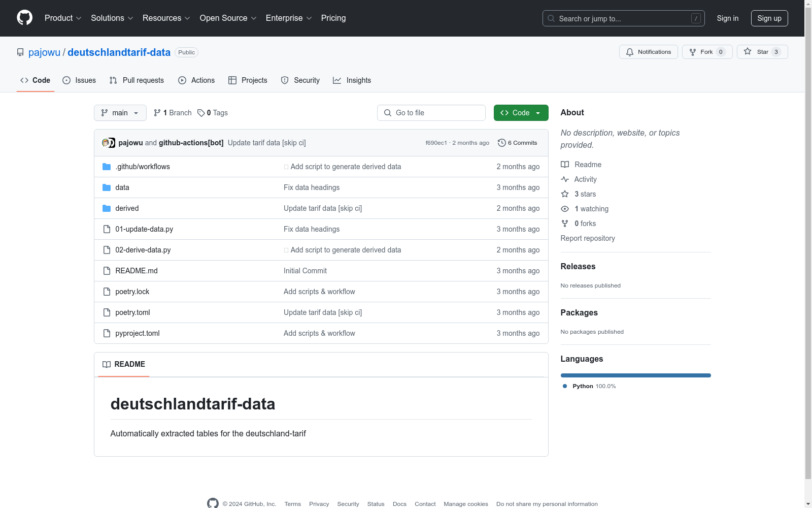Open the Pull requests tab
Screen dimensions: 812x508
point(137,80)
